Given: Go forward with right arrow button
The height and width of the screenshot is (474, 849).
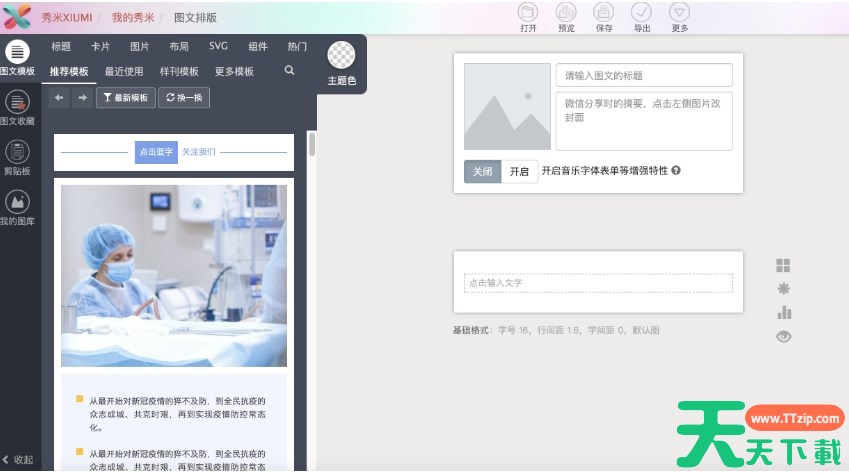Looking at the screenshot, I should [x=82, y=98].
